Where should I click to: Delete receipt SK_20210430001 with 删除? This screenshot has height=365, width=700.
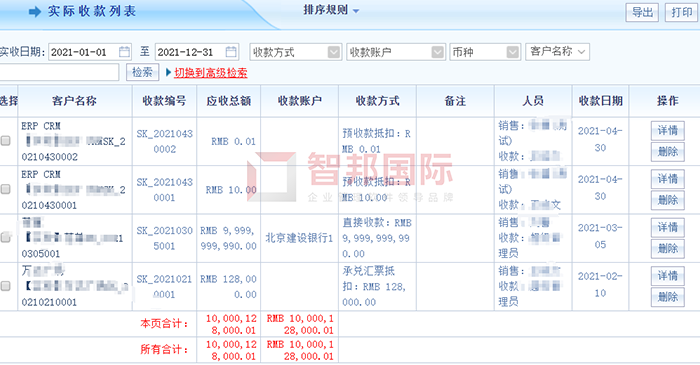(x=667, y=200)
